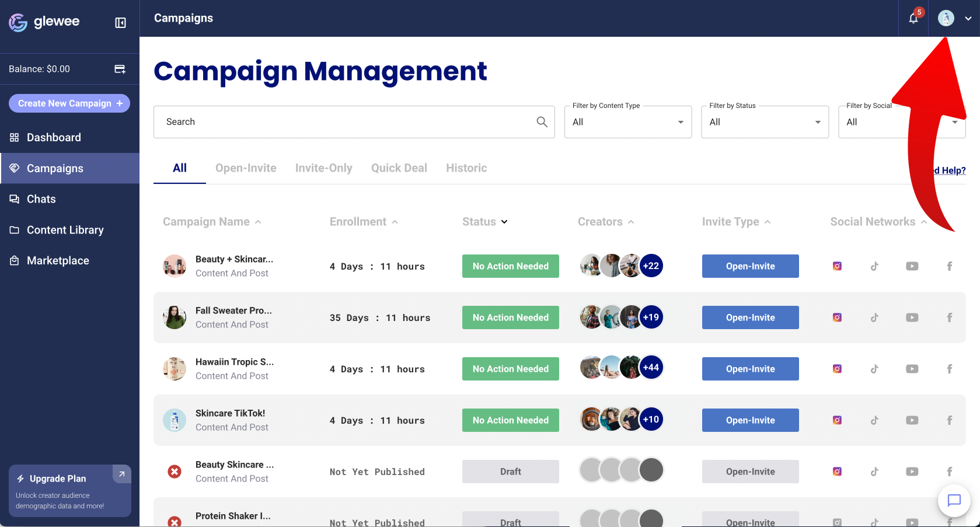Switch to the Historic tab

click(466, 168)
